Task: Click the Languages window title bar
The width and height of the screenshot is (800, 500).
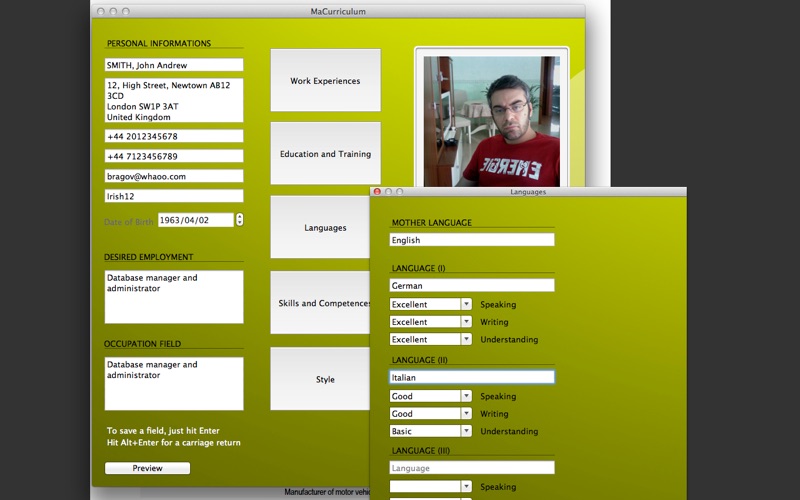Action: point(528,192)
